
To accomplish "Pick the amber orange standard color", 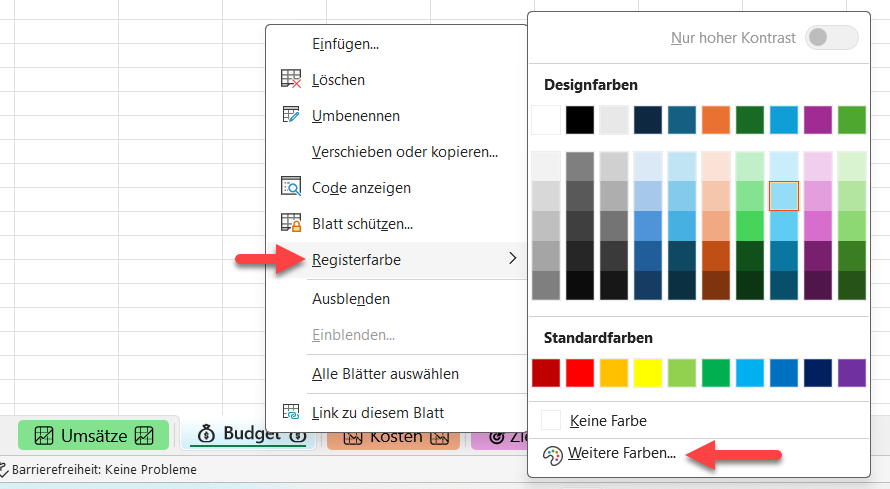I will click(x=614, y=373).
